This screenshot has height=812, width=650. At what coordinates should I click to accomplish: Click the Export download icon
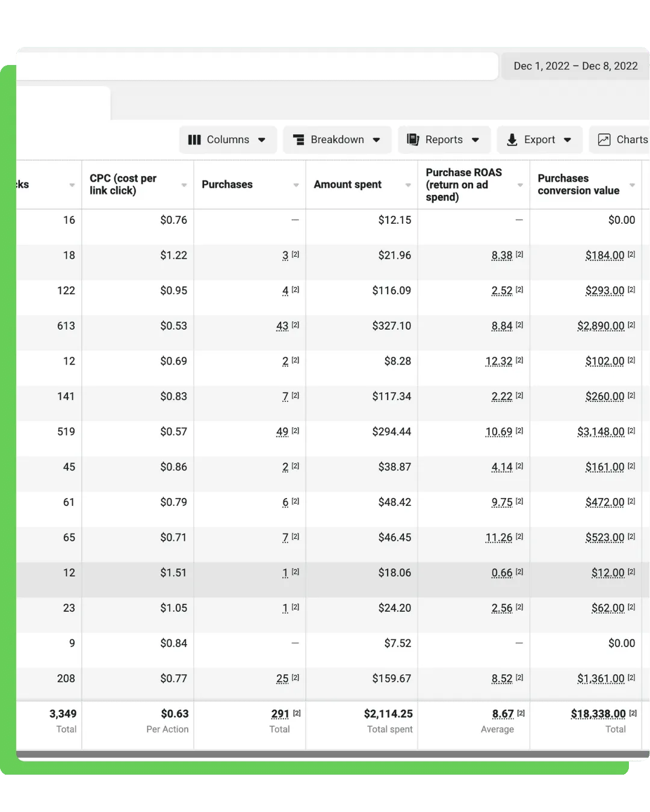[512, 140]
